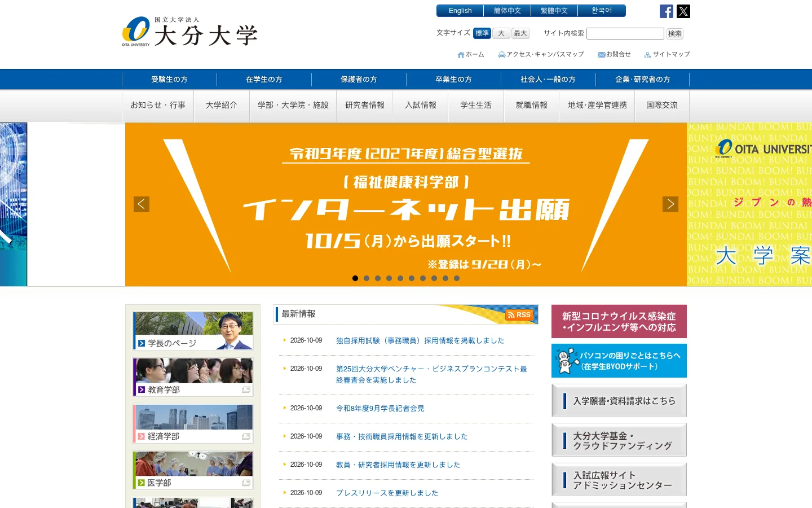Click 大分大学基金・クラウドファンディング button
Viewport: 812px width, 508px height.
(619, 440)
